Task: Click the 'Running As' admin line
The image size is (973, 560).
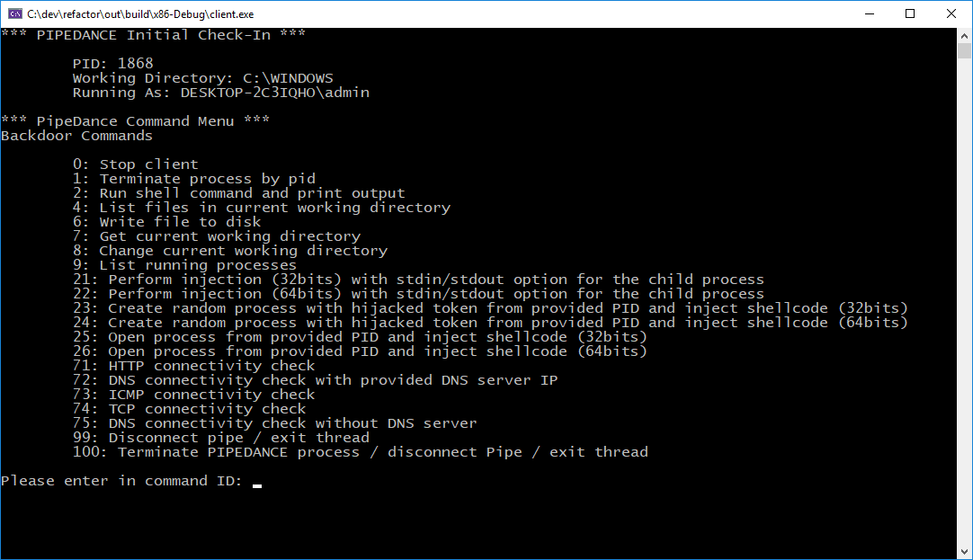Action: pos(220,93)
